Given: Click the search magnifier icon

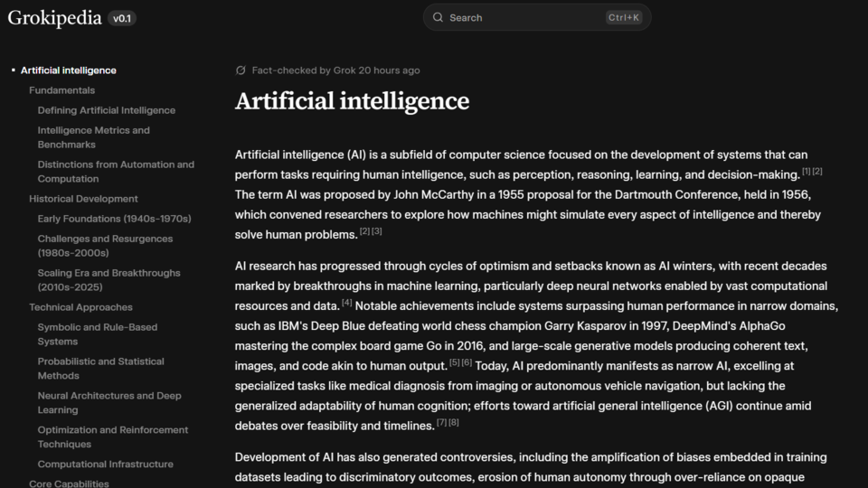Looking at the screenshot, I should (x=439, y=17).
